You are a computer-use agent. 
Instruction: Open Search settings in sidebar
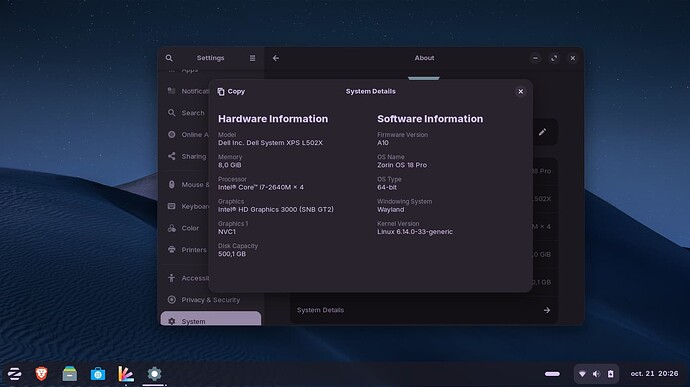pos(186,113)
